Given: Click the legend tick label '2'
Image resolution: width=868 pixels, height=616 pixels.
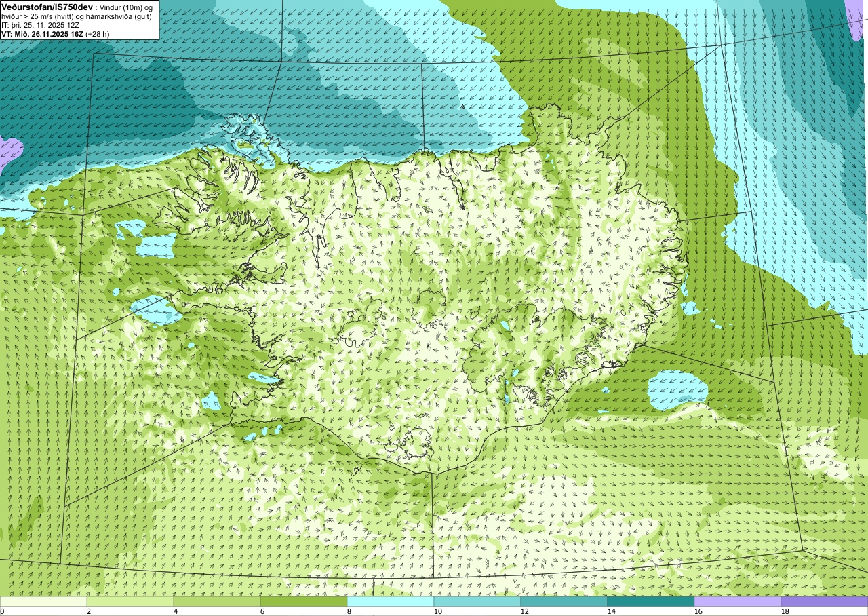Looking at the screenshot, I should tap(89, 611).
